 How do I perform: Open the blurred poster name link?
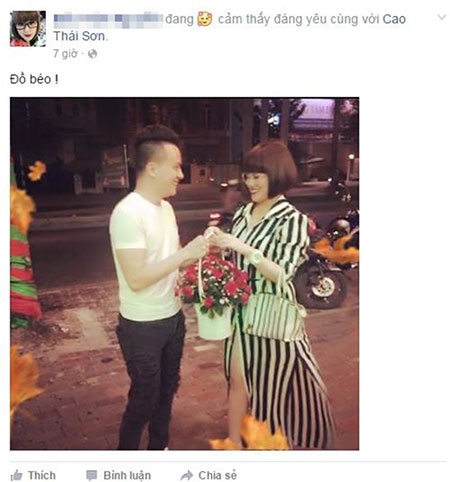[x=108, y=20]
